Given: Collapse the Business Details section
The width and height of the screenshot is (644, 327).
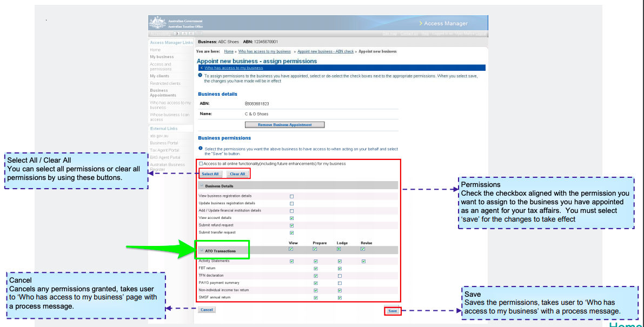Looking at the screenshot, I should tap(202, 186).
